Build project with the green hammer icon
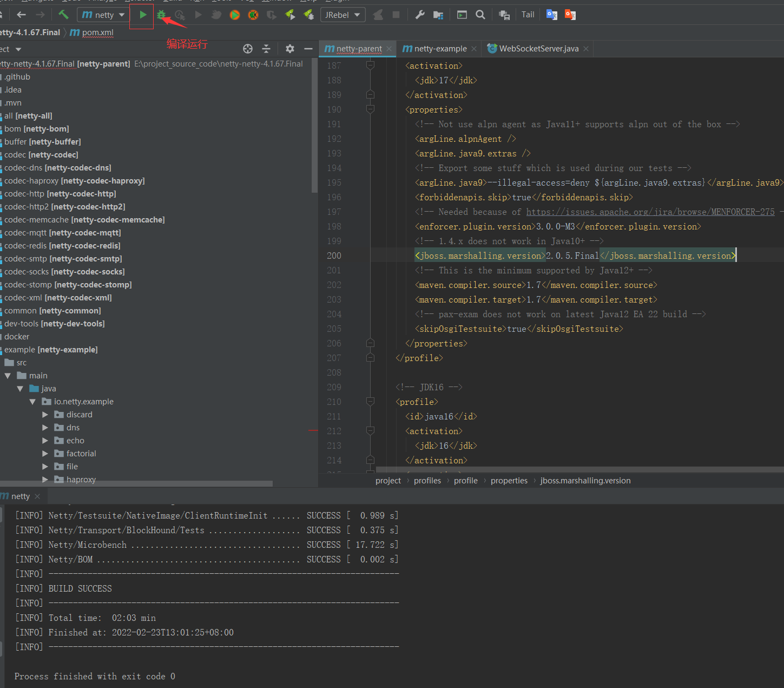Image resolution: width=784 pixels, height=688 pixels. (x=63, y=15)
